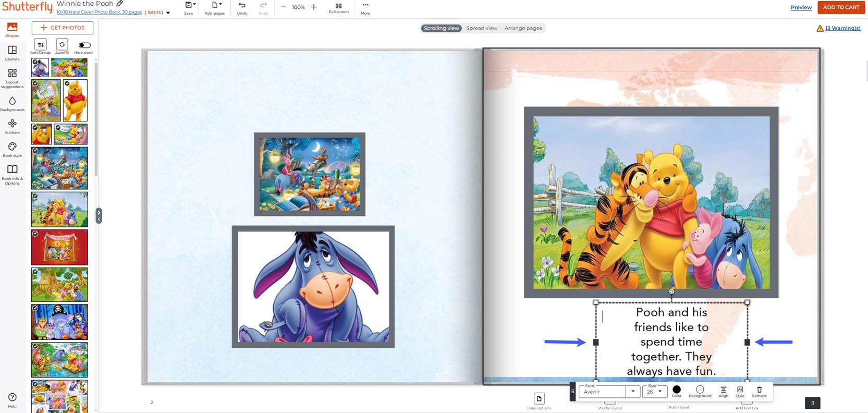This screenshot has width=868, height=413.
Task: Switch to Scrolling view
Action: [442, 28]
